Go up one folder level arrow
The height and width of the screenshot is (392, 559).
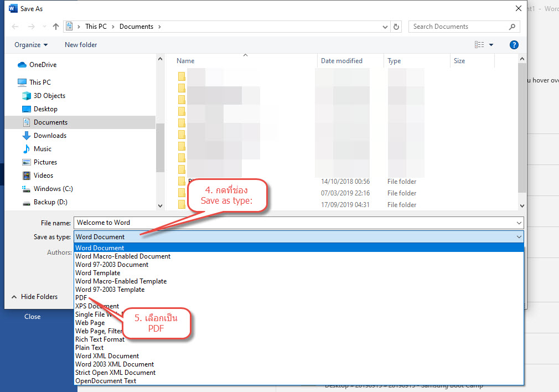(55, 27)
